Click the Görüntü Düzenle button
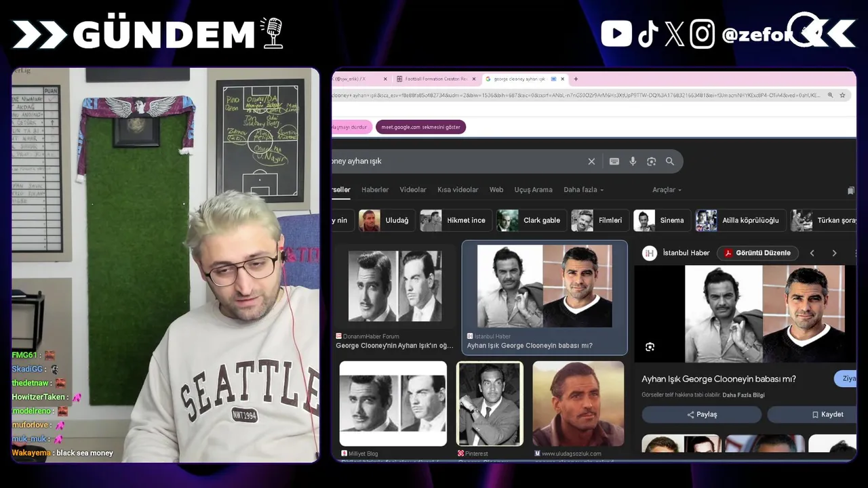 [x=757, y=253]
